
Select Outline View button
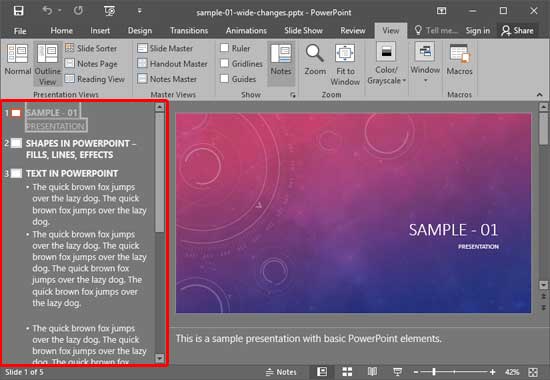[47, 64]
